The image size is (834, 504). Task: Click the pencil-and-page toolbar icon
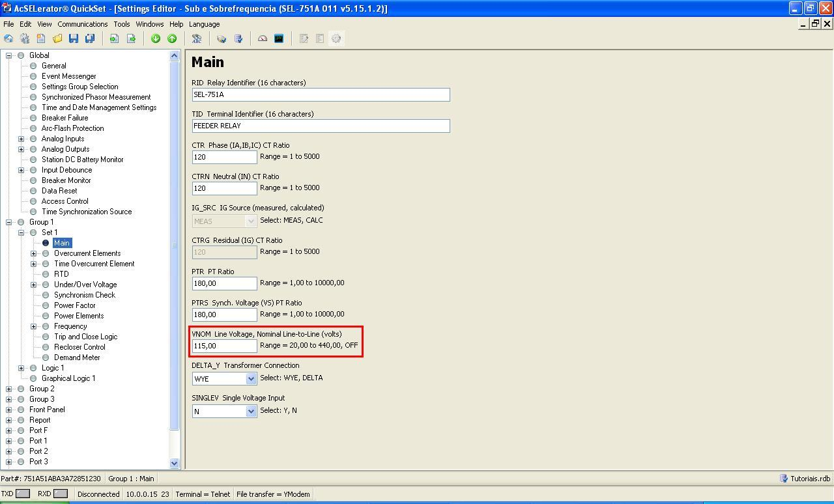(x=304, y=38)
